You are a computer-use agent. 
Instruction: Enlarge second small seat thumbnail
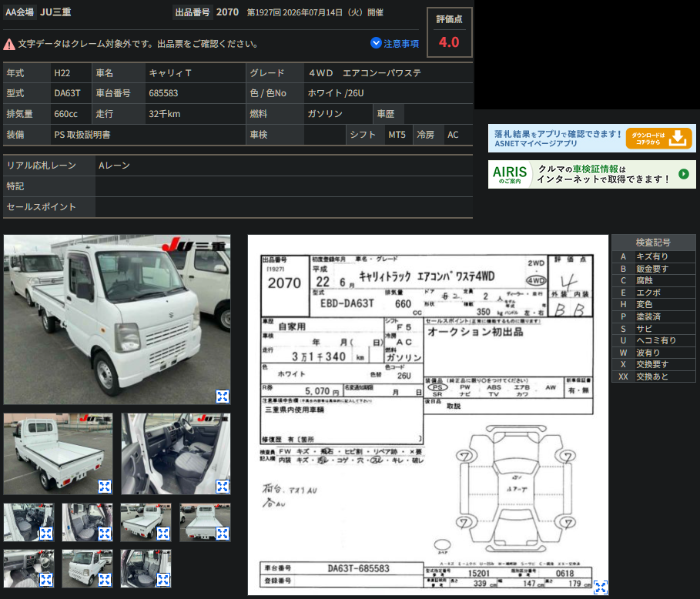click(105, 534)
